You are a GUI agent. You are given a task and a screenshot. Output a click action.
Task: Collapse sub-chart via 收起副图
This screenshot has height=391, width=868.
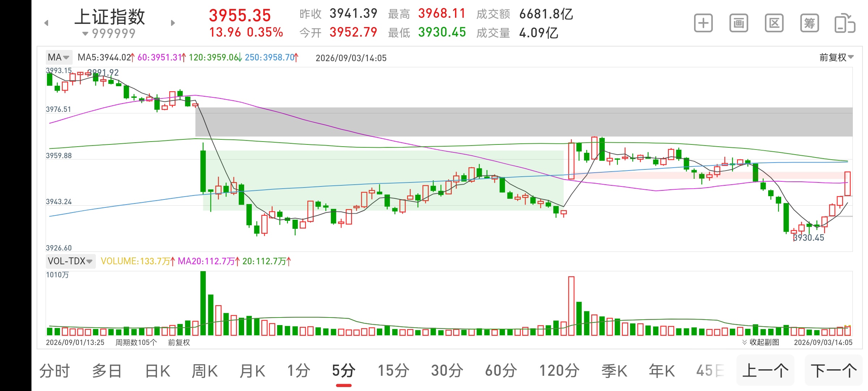761,342
